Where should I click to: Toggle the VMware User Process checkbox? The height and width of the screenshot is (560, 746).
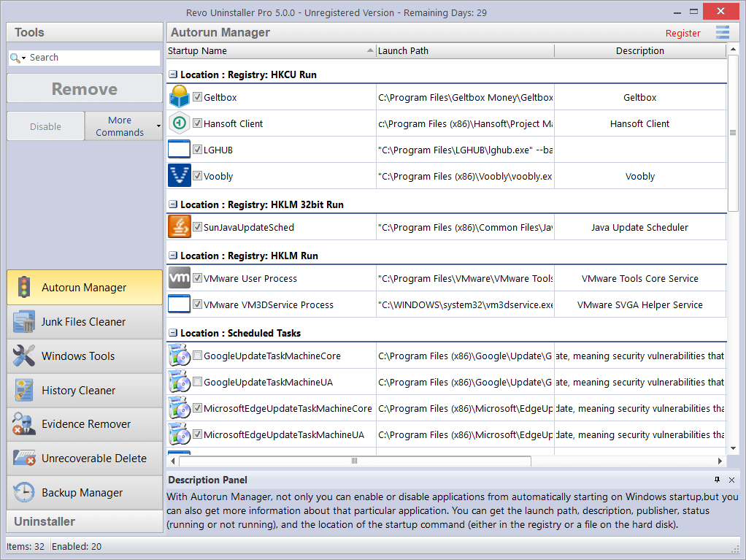pyautogui.click(x=197, y=277)
